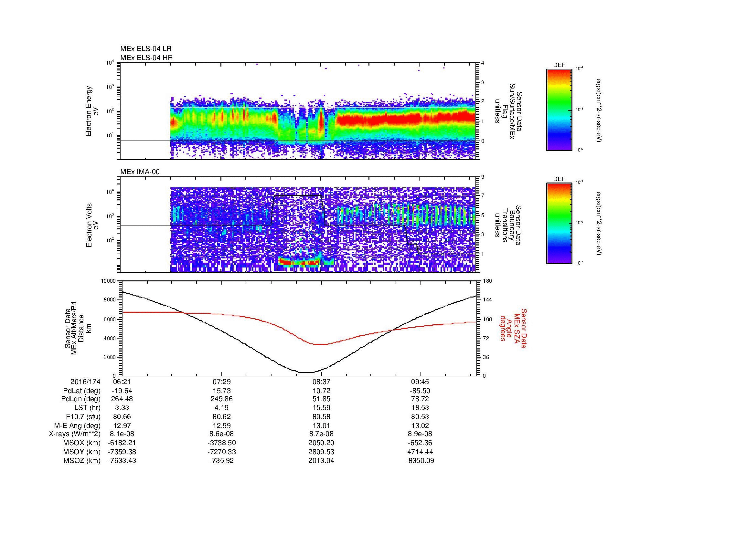Viewport: 756px width, 534px height.
Task: Click the PdLat value '-85.50'
Action: 420,391
